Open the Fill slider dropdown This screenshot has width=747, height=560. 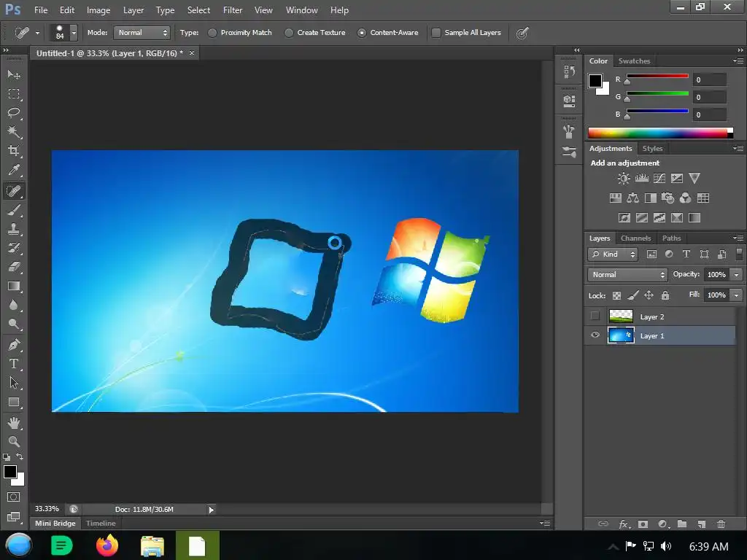tap(737, 295)
